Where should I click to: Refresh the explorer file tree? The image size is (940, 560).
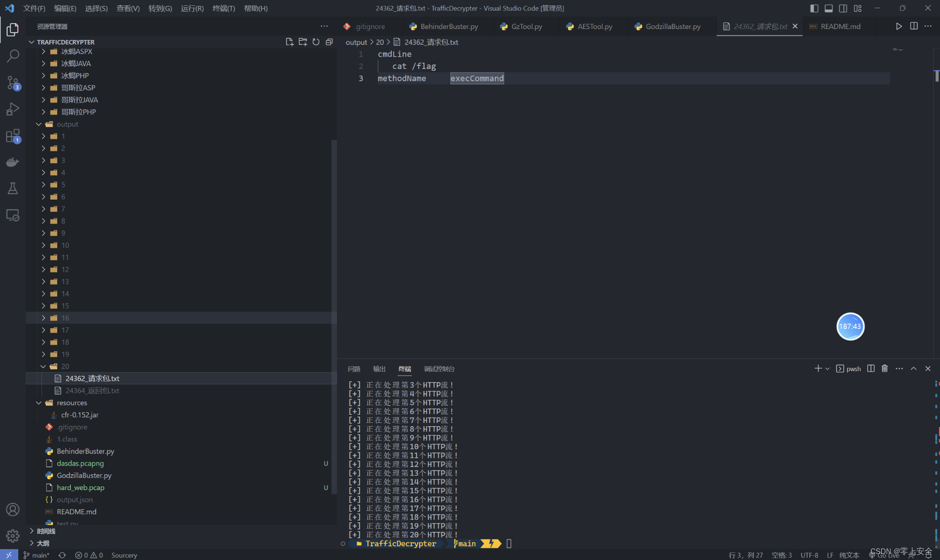click(316, 42)
